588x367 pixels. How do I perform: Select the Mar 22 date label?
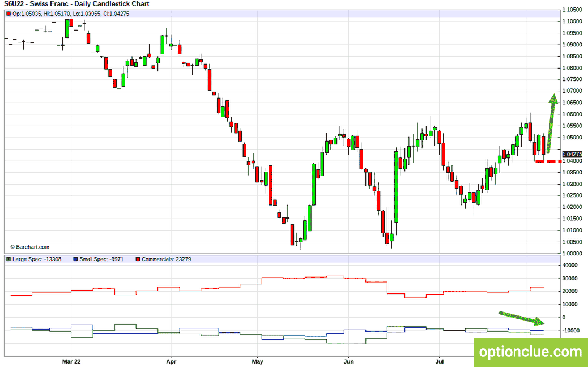(71, 362)
